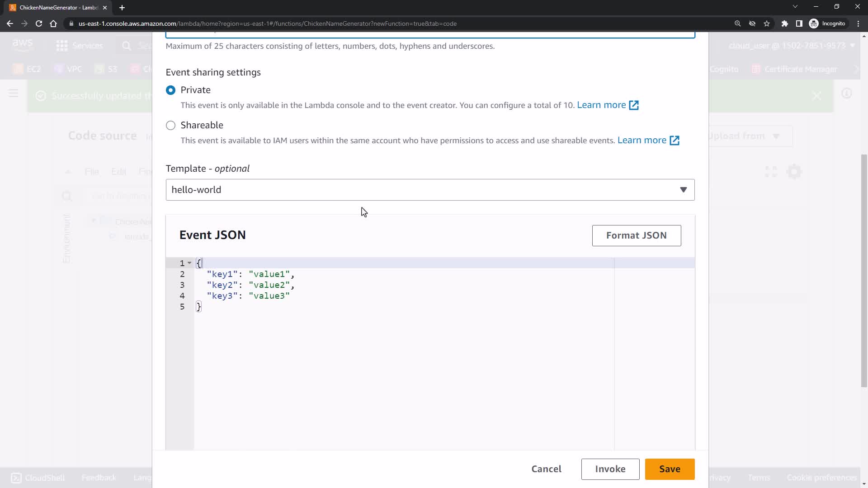The height and width of the screenshot is (488, 868).
Task: Open a new browser tab
Action: [122, 8]
